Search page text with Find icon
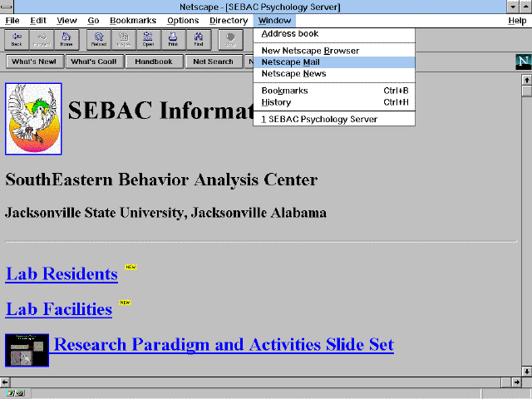The width and height of the screenshot is (532, 399). click(199, 40)
